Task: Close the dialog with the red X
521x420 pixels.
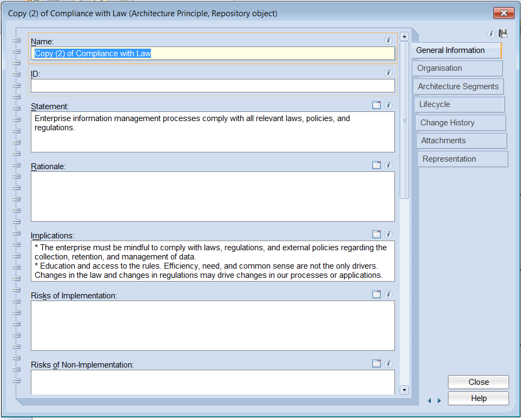Action: click(x=504, y=13)
